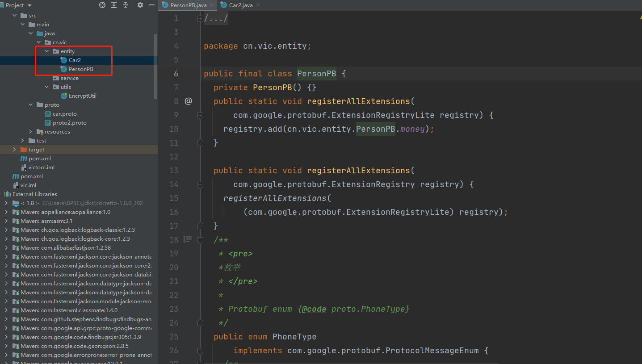Click the doc render gutter icon at line 18
Image resolution: width=642 pixels, height=364 pixels.
[x=188, y=240]
